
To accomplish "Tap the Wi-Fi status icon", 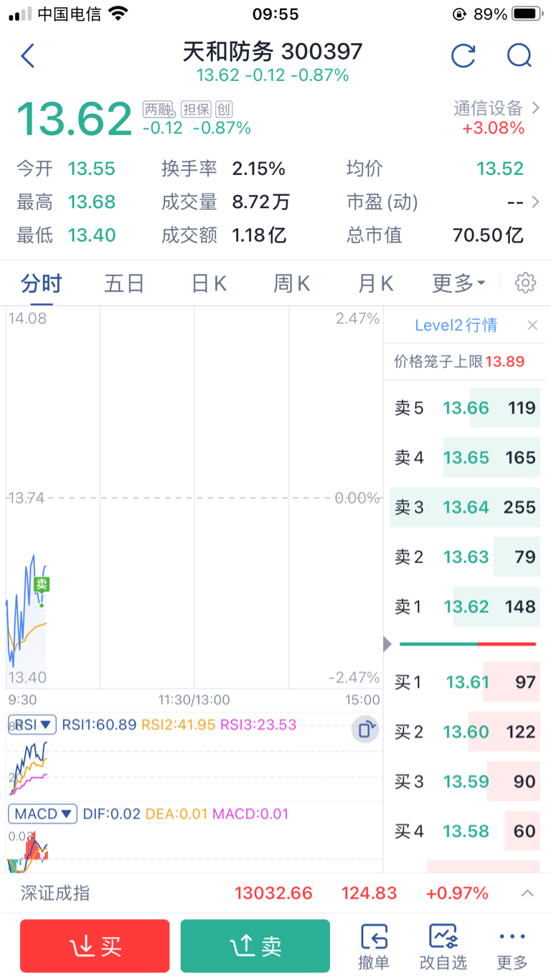I will (x=118, y=14).
